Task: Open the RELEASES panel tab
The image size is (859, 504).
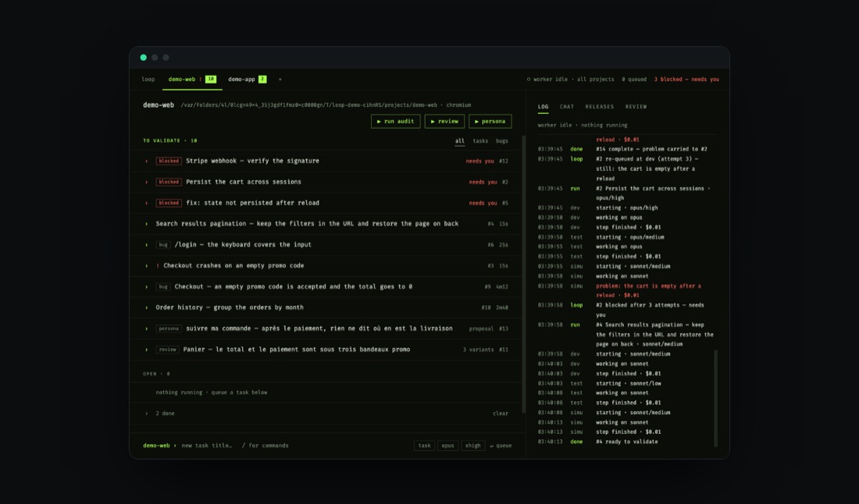Action: click(x=599, y=107)
